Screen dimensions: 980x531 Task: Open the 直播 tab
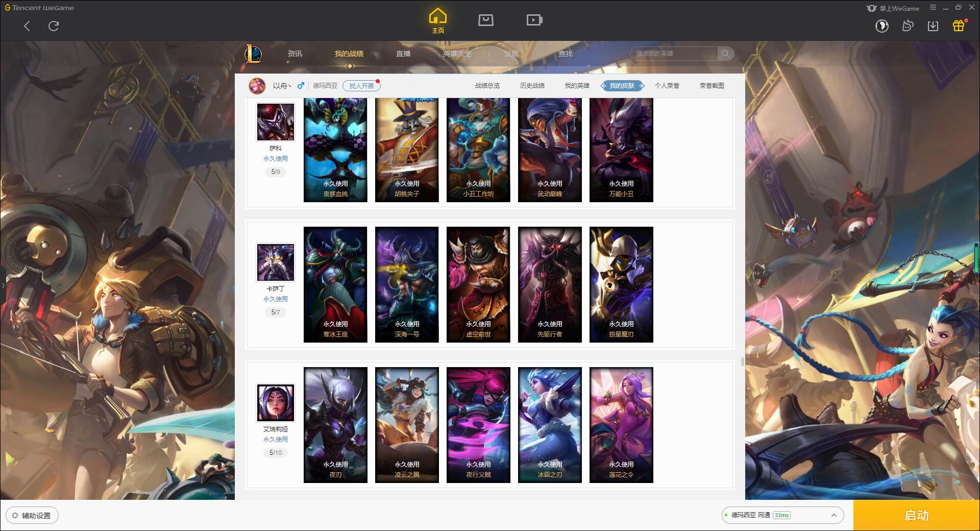click(403, 54)
